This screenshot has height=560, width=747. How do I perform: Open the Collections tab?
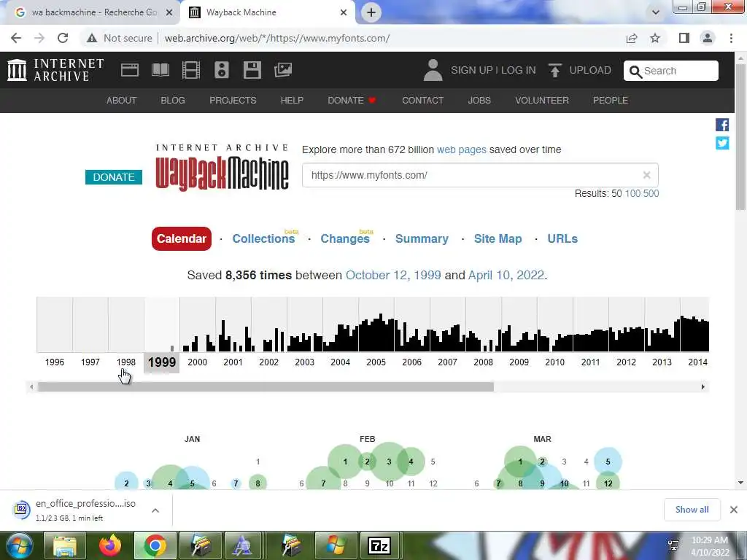[263, 238]
